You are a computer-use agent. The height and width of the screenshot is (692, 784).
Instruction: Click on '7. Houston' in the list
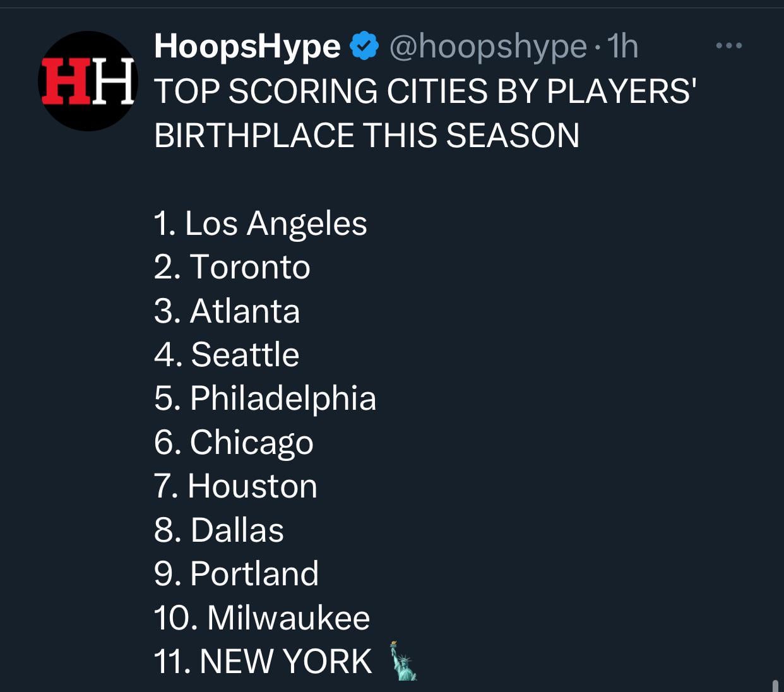(235, 486)
